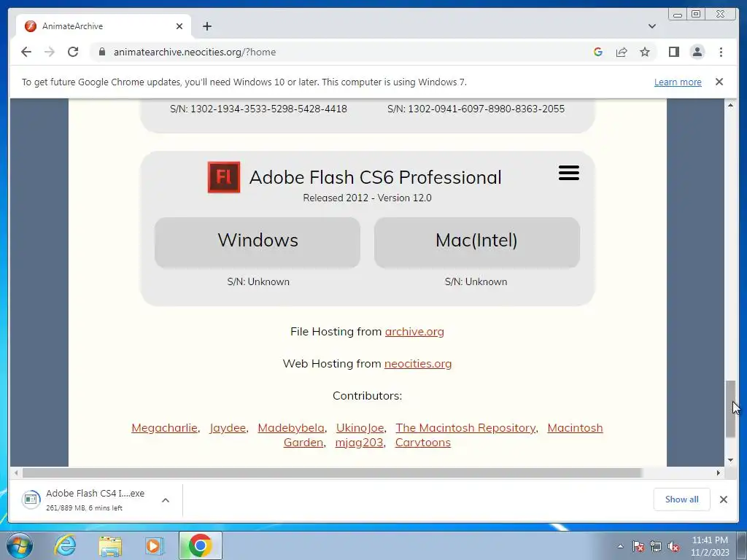Click the Adobe Flash CS6 Fl logo
This screenshot has width=747, height=560.
tap(224, 177)
